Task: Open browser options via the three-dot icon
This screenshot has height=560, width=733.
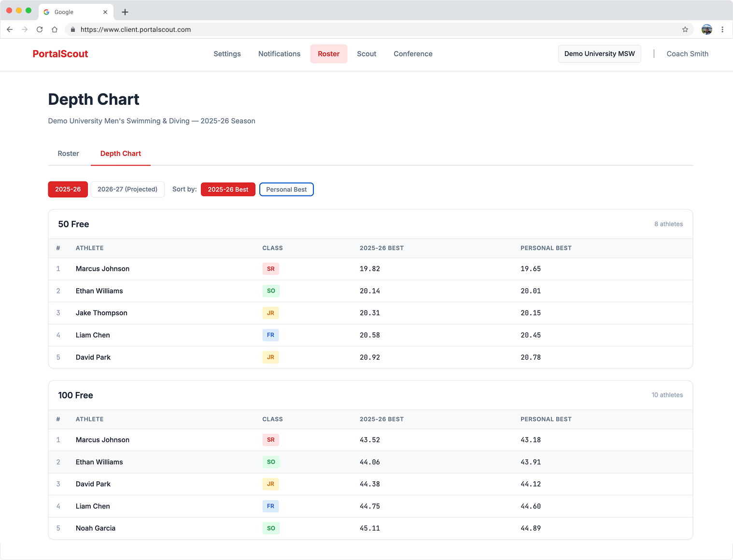Action: (x=722, y=29)
